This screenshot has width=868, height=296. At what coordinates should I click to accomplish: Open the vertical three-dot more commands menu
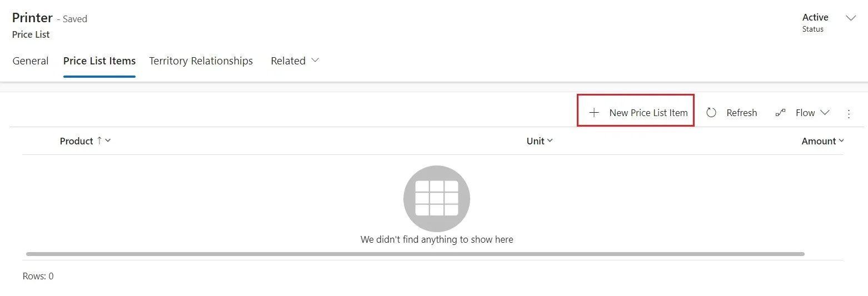[x=849, y=113]
